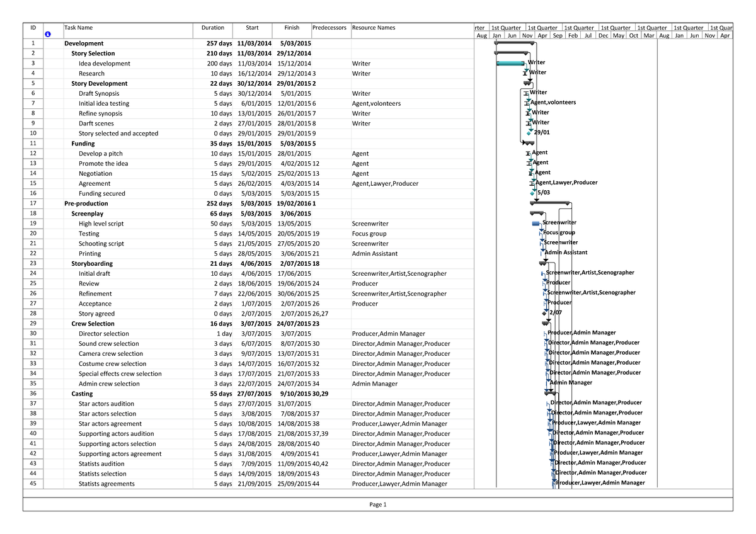
Task: Select the Development summary task row
Action: click(x=84, y=43)
